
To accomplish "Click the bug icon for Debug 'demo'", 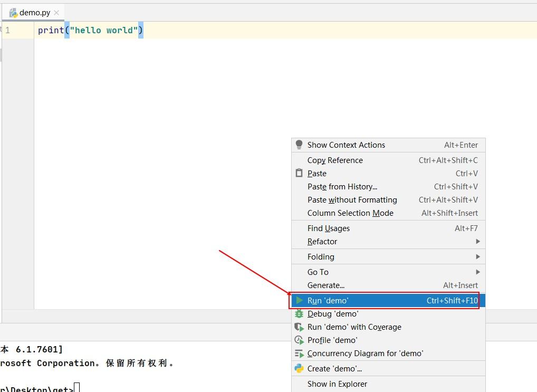I will 299,313.
